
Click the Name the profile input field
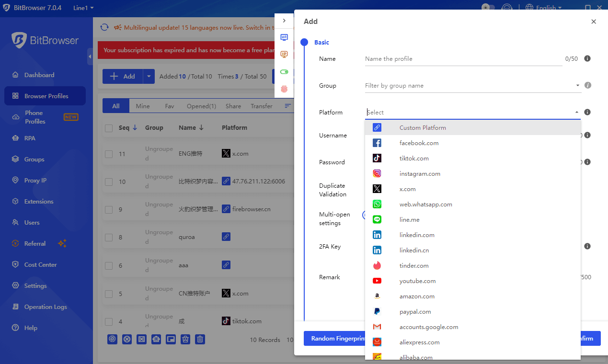click(463, 59)
